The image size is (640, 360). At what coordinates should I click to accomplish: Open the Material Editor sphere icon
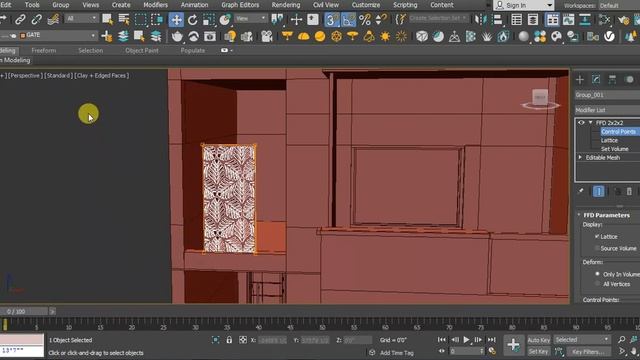coord(523,36)
